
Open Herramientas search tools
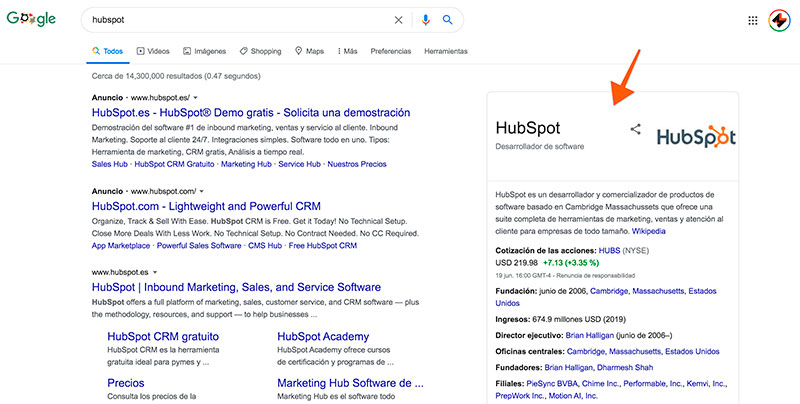point(446,51)
